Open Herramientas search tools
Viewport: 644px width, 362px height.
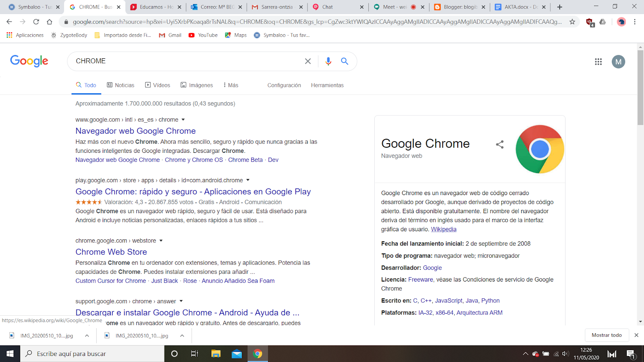tap(327, 85)
